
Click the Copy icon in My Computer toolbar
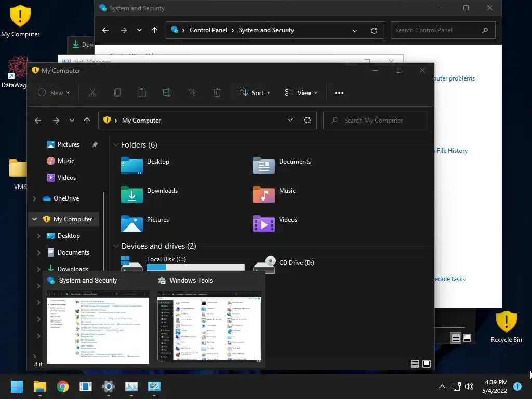[117, 92]
